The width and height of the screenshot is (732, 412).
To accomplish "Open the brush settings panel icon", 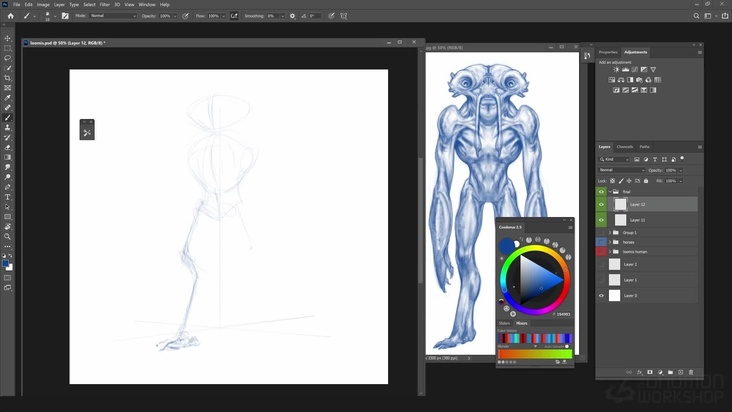I will (65, 16).
